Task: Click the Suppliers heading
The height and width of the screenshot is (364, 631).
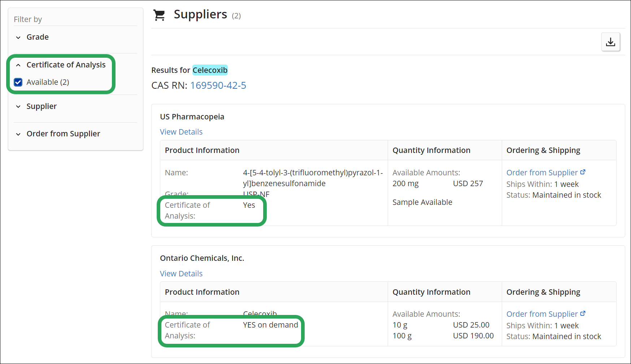Action: pyautogui.click(x=200, y=14)
